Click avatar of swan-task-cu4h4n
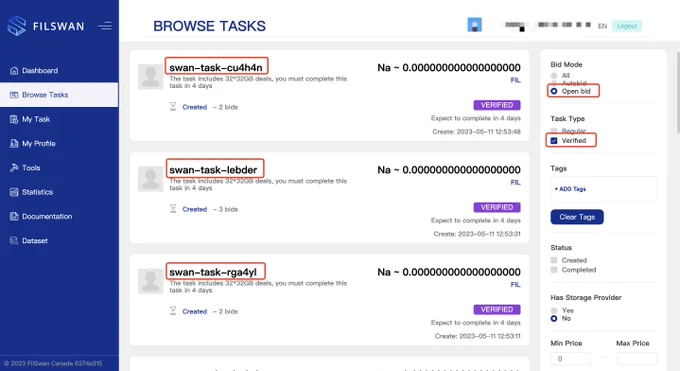The height and width of the screenshot is (371, 680). click(150, 76)
